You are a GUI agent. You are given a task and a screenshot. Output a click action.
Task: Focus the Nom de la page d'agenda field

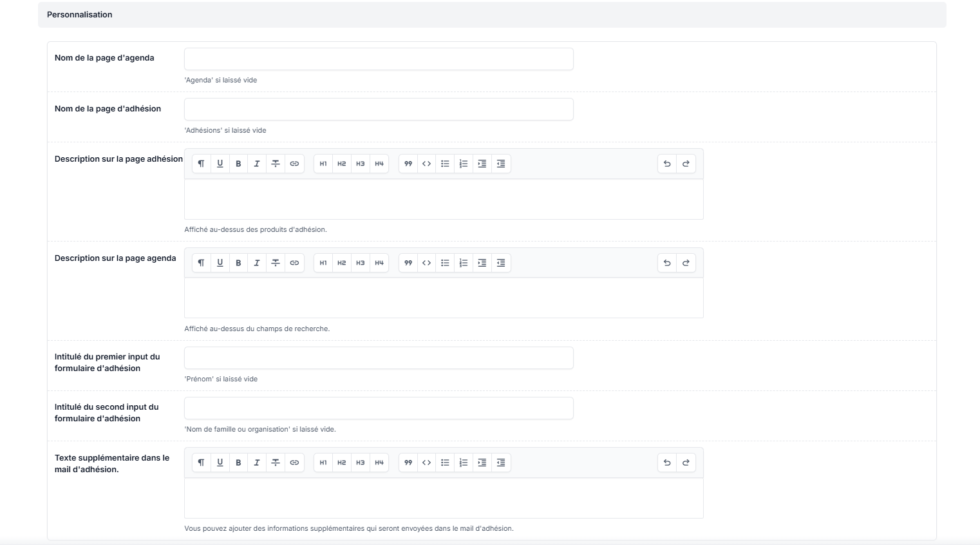379,59
